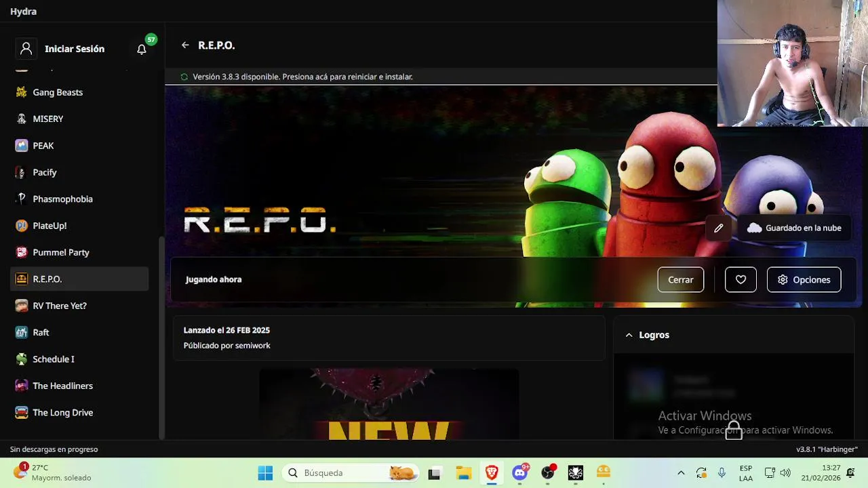Add R.E.P.O. to favorites with heart
The width and height of the screenshot is (868, 488).
741,279
